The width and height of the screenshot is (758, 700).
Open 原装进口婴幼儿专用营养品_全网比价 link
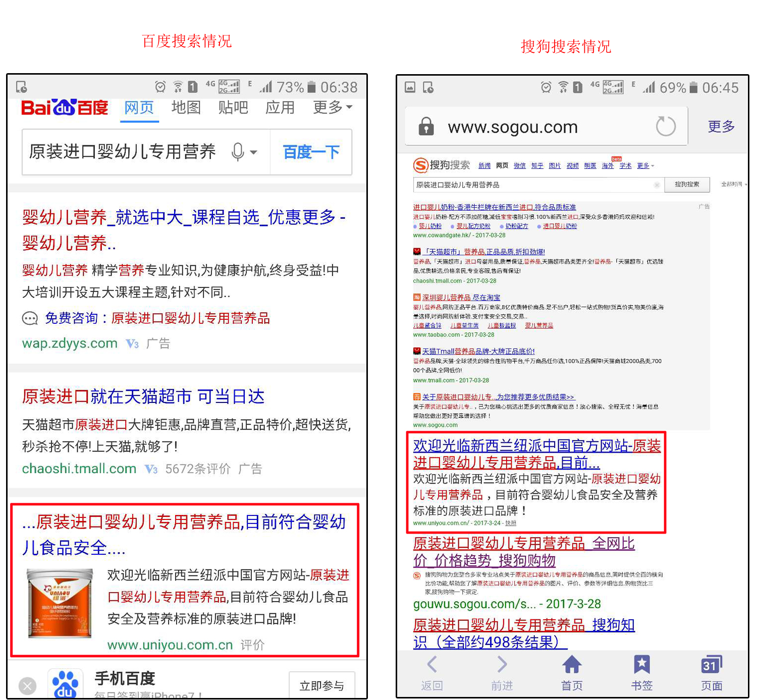click(x=524, y=552)
